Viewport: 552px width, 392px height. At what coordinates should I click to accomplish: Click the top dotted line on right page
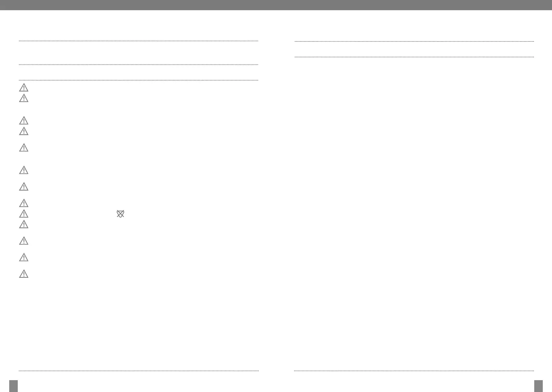pyautogui.click(x=414, y=41)
